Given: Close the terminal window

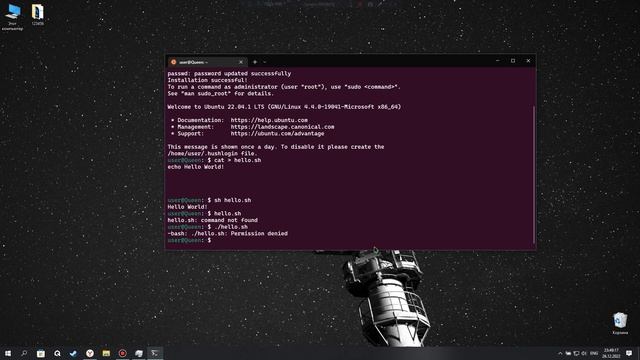Looking at the screenshot, I should (x=528, y=61).
